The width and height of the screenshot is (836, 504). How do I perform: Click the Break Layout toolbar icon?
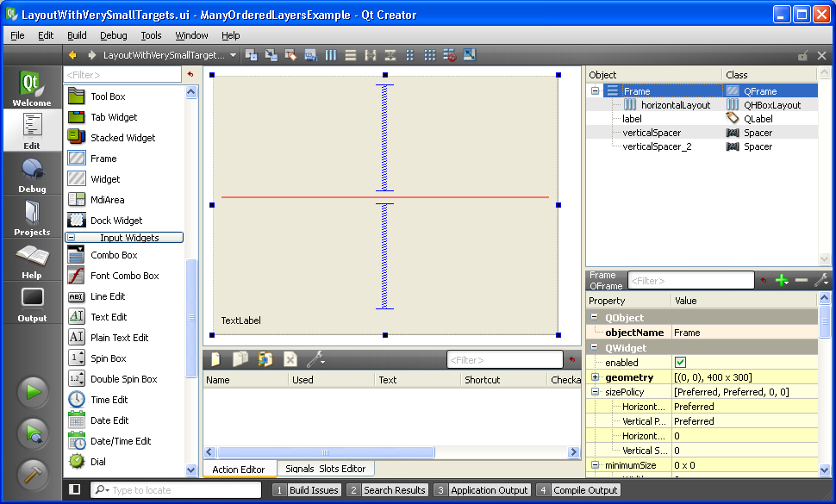pos(449,55)
